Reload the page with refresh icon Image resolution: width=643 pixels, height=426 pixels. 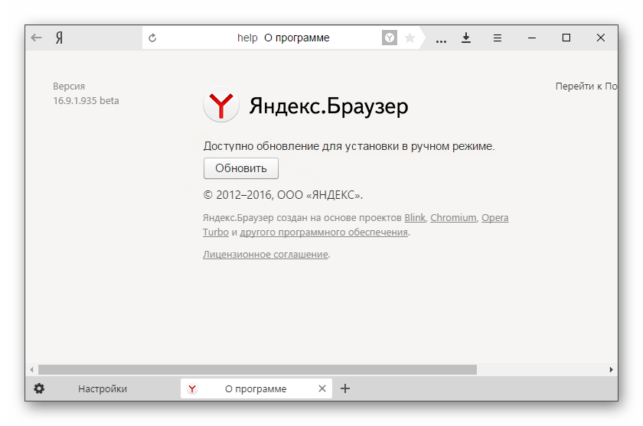tap(153, 38)
